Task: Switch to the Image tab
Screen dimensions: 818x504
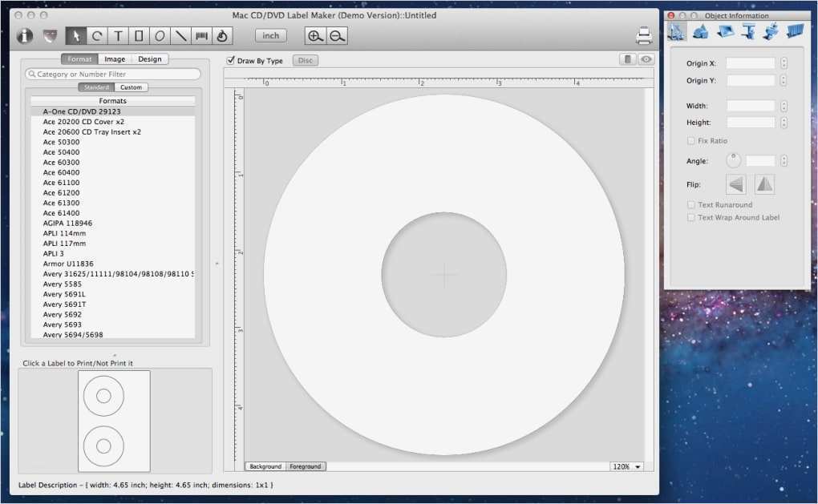Action: click(115, 58)
